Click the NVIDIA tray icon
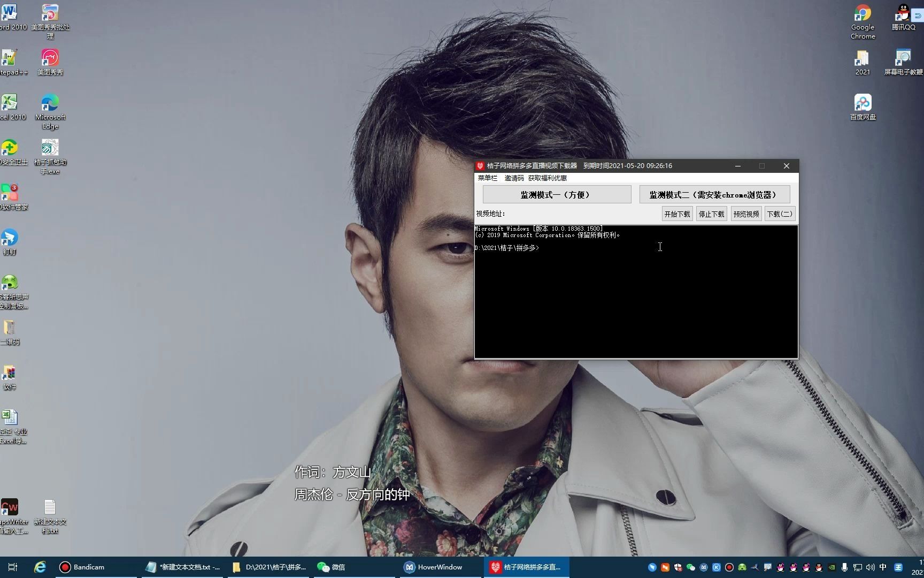924x578 pixels. [831, 567]
